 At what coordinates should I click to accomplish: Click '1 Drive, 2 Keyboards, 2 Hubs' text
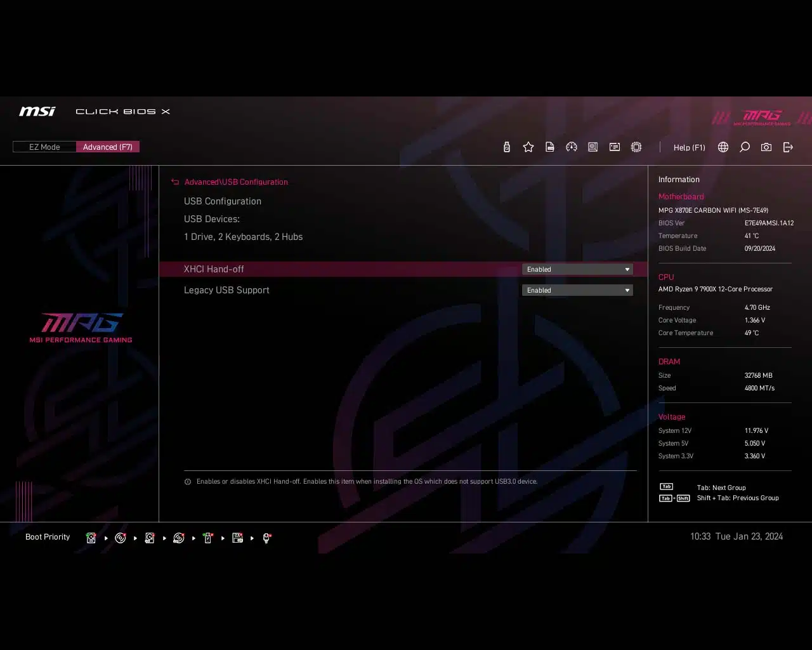(x=243, y=237)
